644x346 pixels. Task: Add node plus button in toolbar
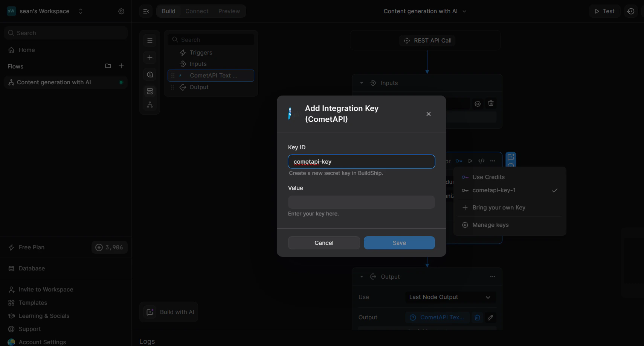[150, 58]
